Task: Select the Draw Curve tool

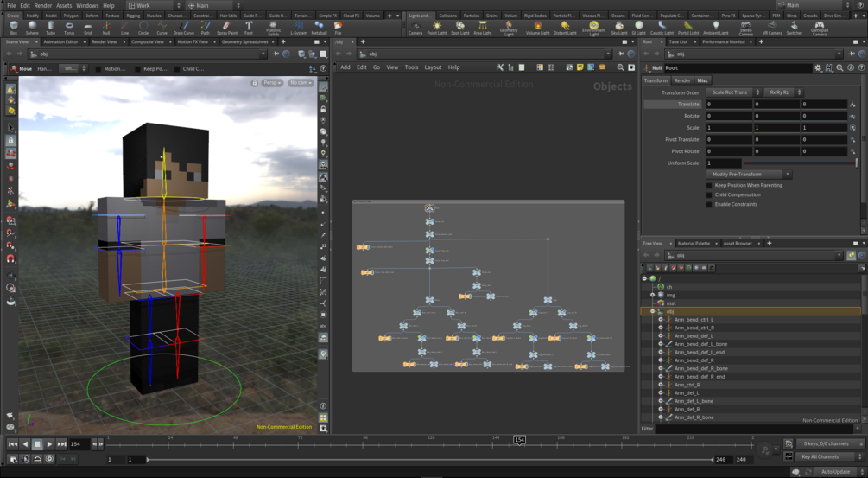Action: pyautogui.click(x=184, y=28)
